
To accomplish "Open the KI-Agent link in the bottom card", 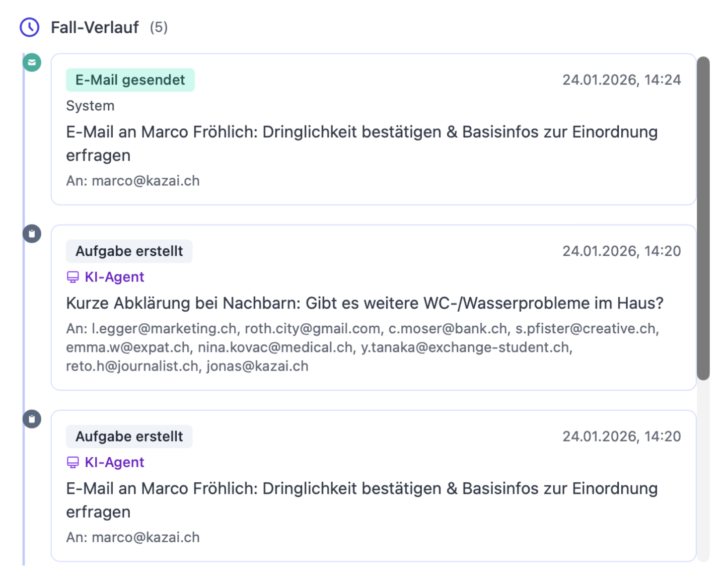I will [114, 462].
